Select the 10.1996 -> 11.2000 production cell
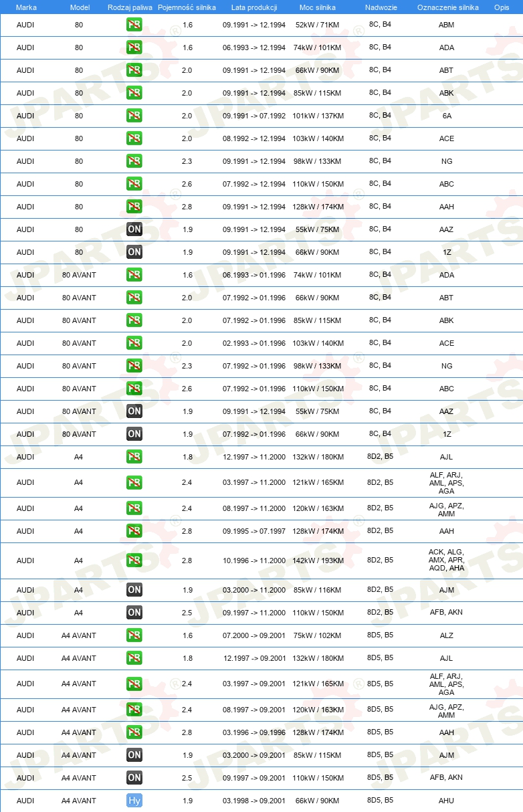Viewport: 523px width, 812px height. coord(254,561)
